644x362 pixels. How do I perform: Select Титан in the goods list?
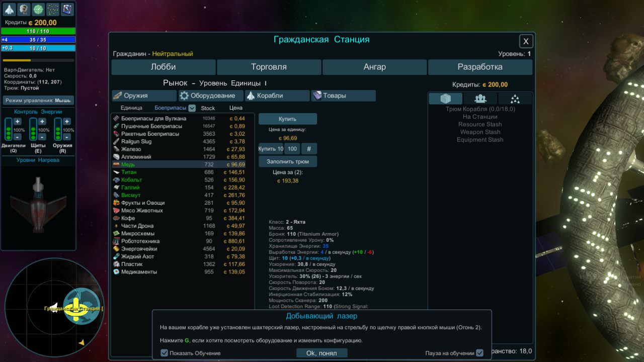point(129,172)
